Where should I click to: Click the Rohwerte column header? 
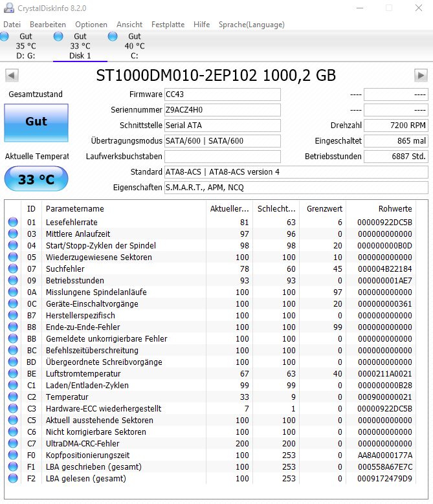pyautogui.click(x=381, y=209)
